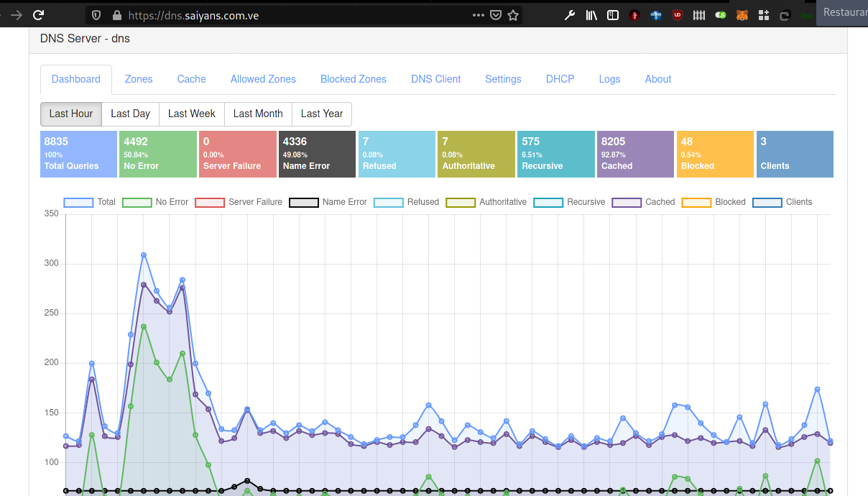Toggle the Total series in legend

[x=90, y=202]
